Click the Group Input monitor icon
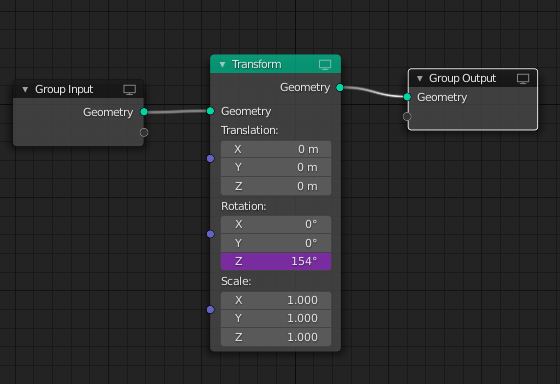 (x=129, y=90)
